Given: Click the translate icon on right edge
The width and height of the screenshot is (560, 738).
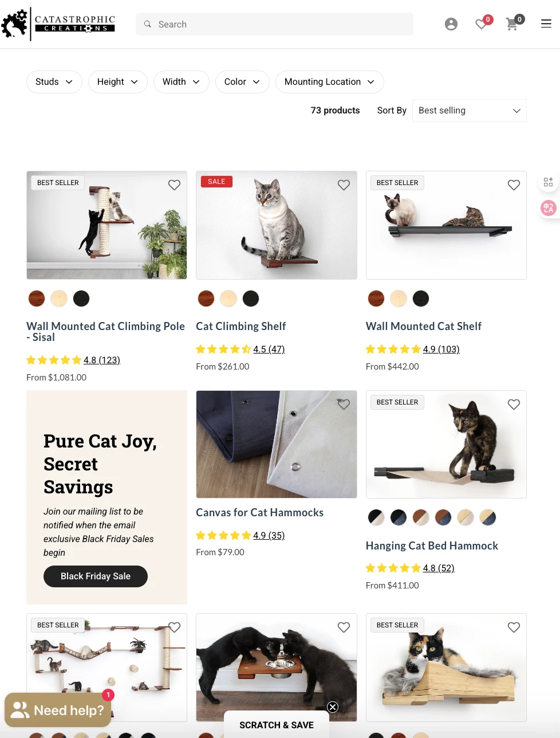Looking at the screenshot, I should [548, 208].
